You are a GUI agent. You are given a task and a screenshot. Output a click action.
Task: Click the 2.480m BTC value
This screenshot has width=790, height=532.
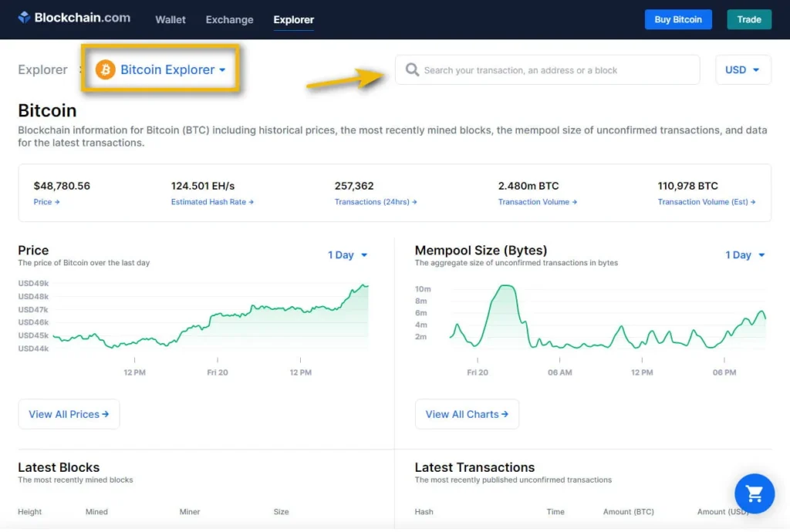point(528,186)
